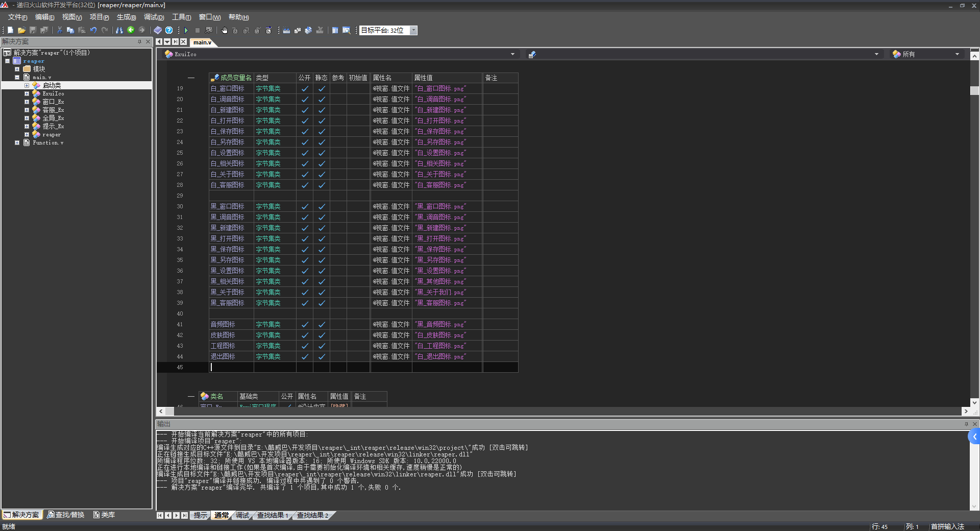Toggle 公开 check for 皮肤图标

point(305,335)
